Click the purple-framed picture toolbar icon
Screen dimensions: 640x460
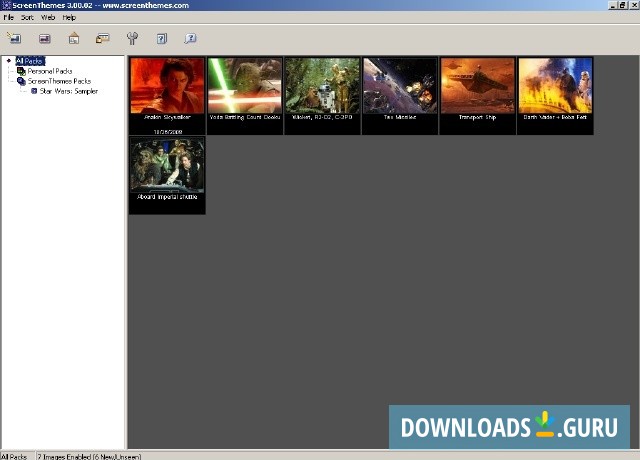click(44, 39)
